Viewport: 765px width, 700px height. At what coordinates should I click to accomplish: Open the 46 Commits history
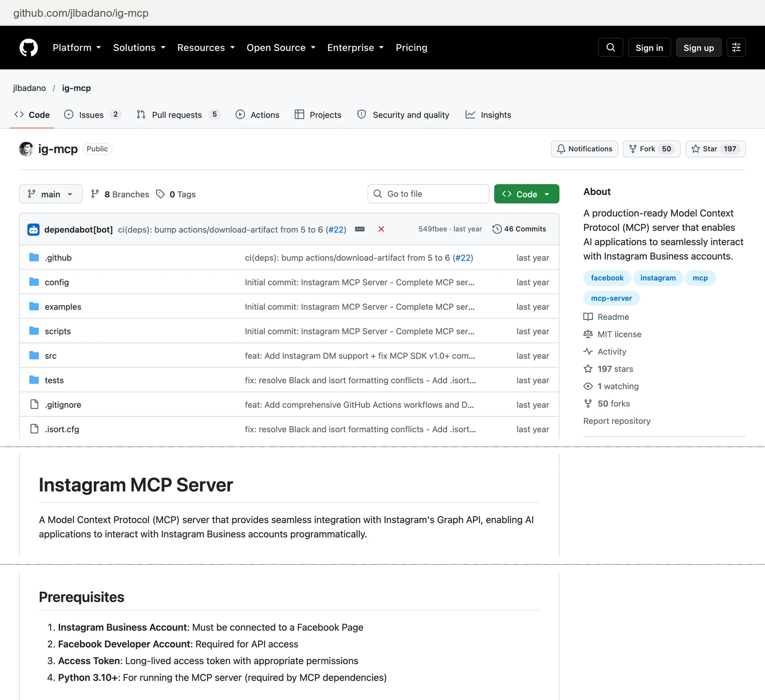click(519, 229)
